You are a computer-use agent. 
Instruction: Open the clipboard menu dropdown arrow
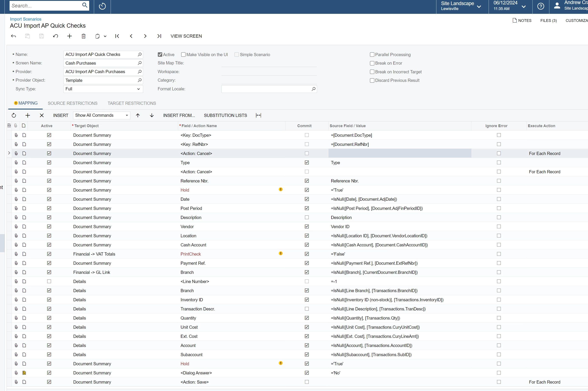click(105, 36)
